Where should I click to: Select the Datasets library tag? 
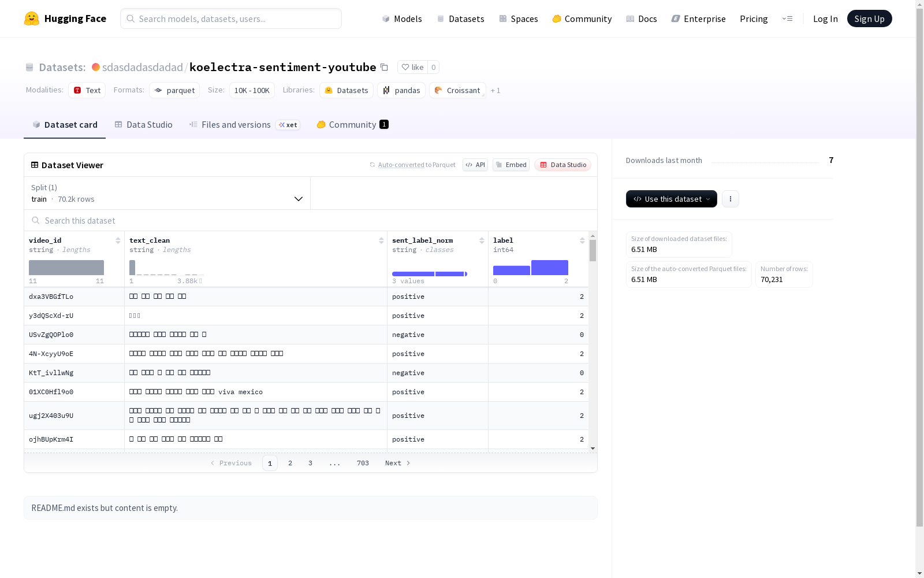tap(346, 90)
